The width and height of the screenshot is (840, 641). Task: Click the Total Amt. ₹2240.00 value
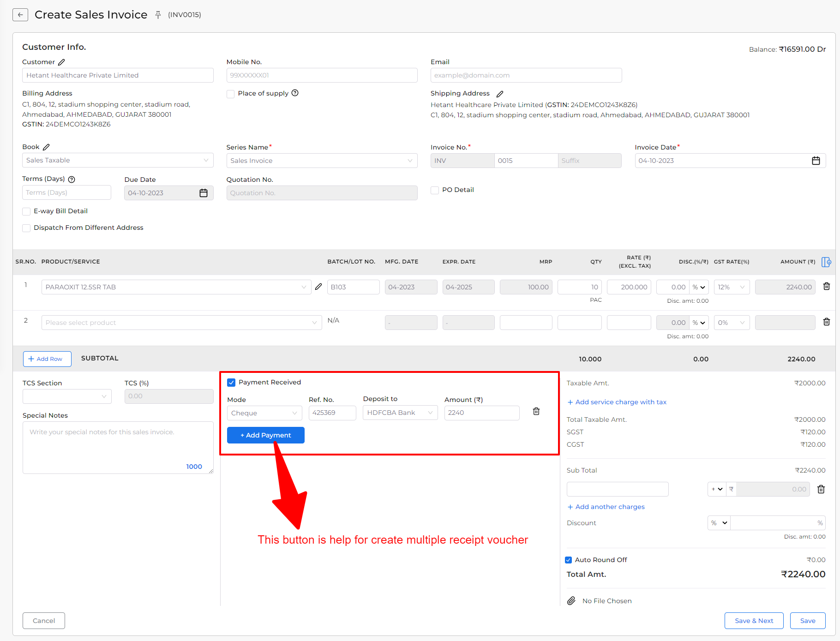click(x=803, y=574)
